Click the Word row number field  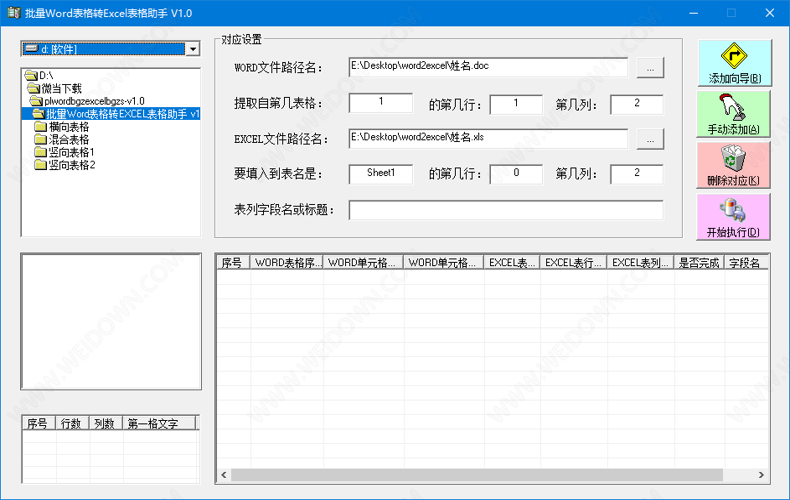pyautogui.click(x=516, y=104)
